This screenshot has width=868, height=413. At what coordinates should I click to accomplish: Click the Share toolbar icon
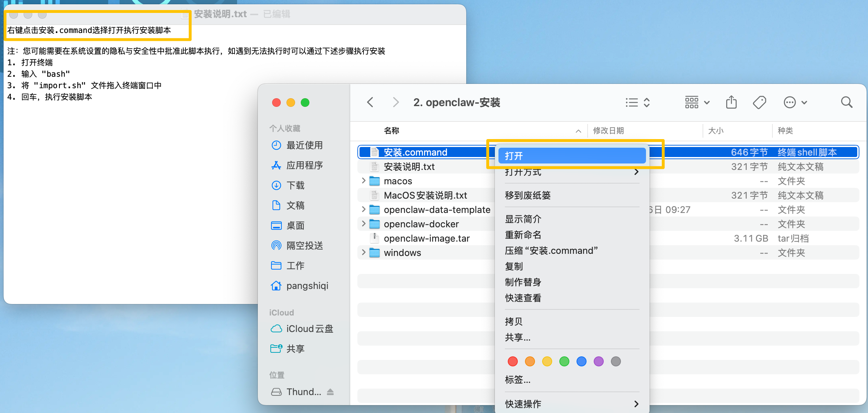pyautogui.click(x=731, y=103)
